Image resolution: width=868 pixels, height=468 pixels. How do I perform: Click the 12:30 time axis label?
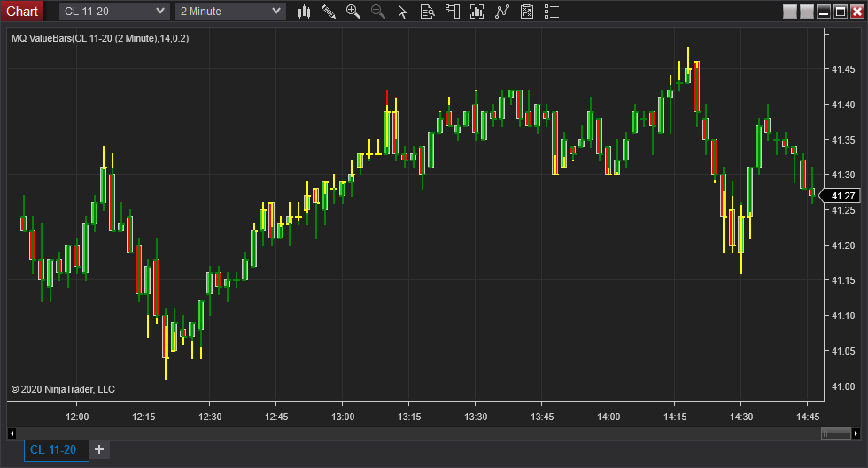[210, 417]
